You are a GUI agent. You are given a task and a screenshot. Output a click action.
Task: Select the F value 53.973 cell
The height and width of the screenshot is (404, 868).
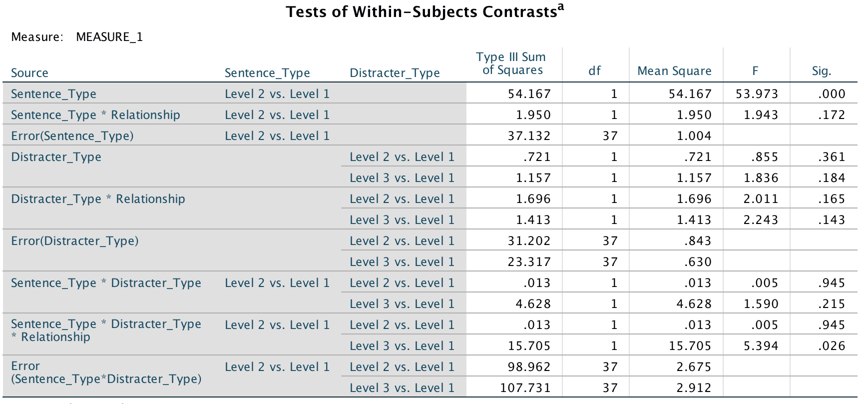(757, 94)
